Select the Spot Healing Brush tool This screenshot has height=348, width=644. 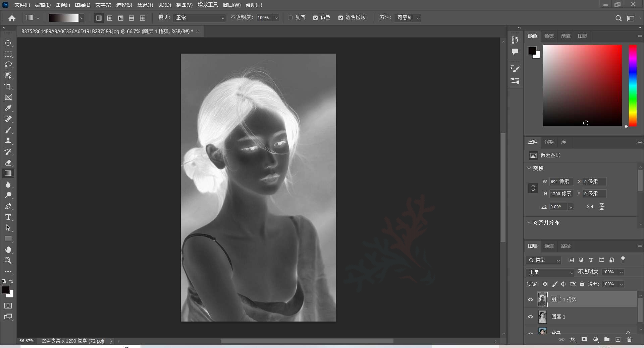pos(8,119)
